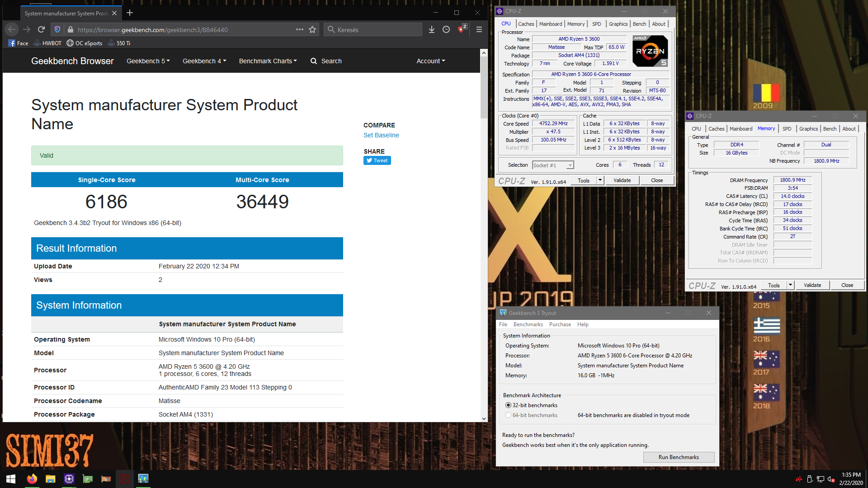Open the HWBOT bookmark
Viewport: 868px width, 488px height.
tap(47, 43)
